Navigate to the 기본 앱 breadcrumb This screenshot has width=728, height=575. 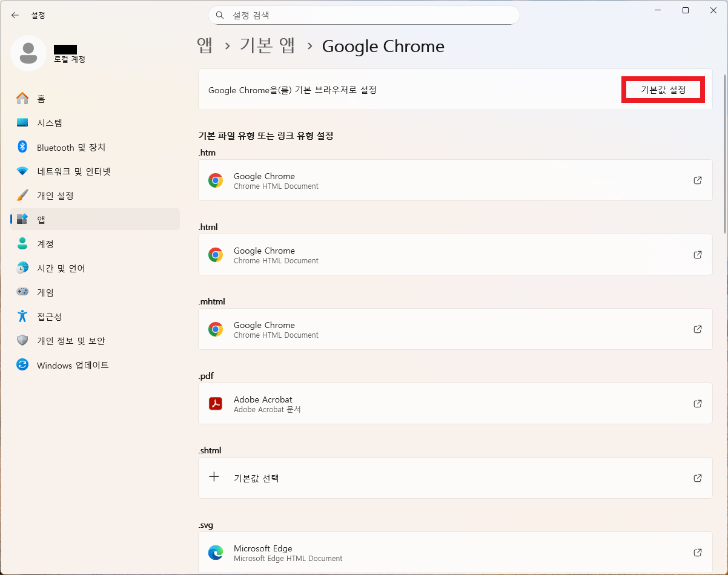click(267, 46)
